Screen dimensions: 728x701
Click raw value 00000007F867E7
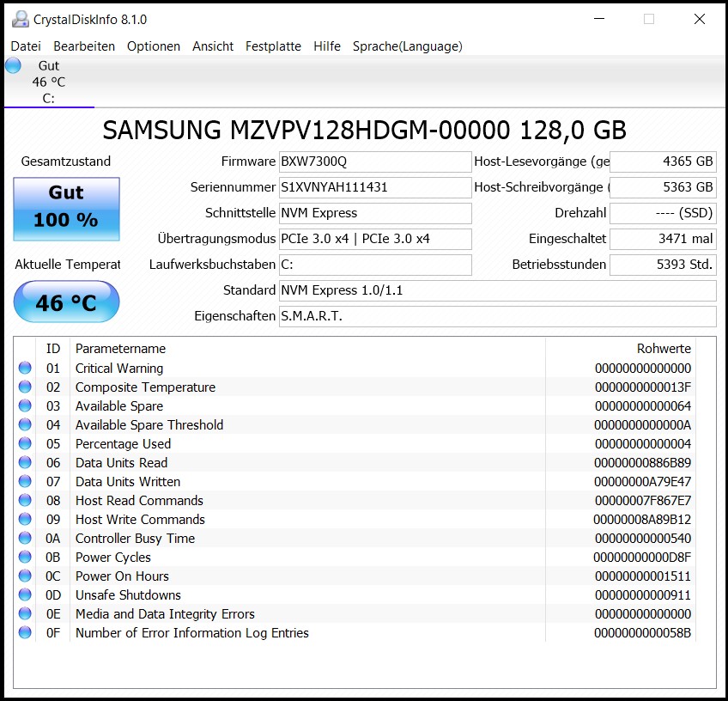coord(643,501)
